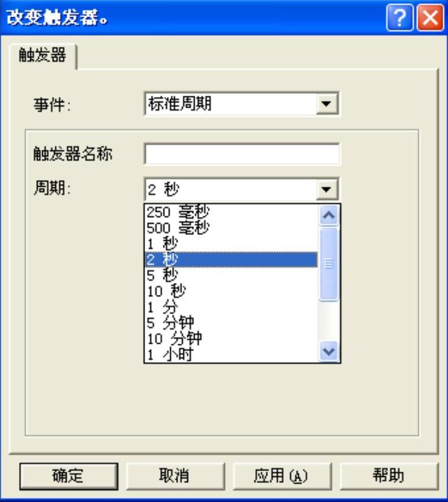Collapse the 周期 dropdown arrow
448x502 pixels.
pyautogui.click(x=327, y=189)
